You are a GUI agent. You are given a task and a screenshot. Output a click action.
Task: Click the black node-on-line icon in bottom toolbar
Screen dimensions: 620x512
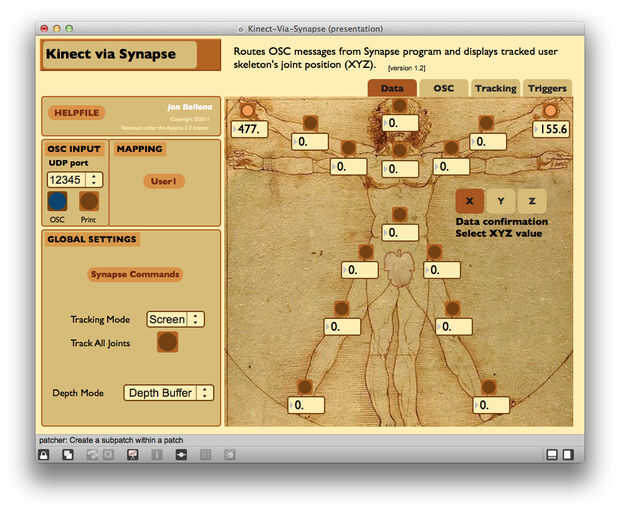click(x=181, y=455)
